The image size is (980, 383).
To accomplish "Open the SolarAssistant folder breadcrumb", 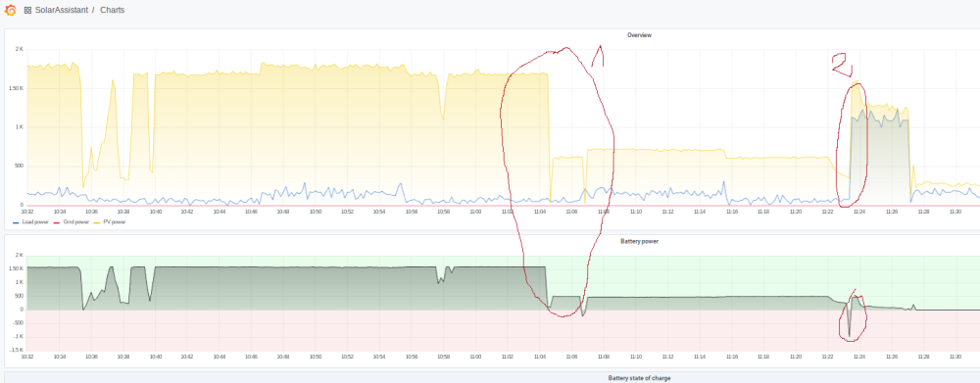I will pos(61,10).
